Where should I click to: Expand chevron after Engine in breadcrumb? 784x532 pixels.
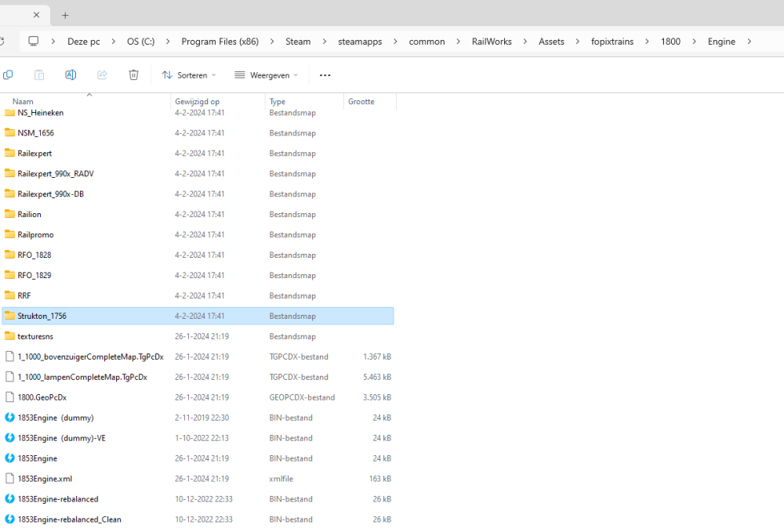pyautogui.click(x=750, y=42)
